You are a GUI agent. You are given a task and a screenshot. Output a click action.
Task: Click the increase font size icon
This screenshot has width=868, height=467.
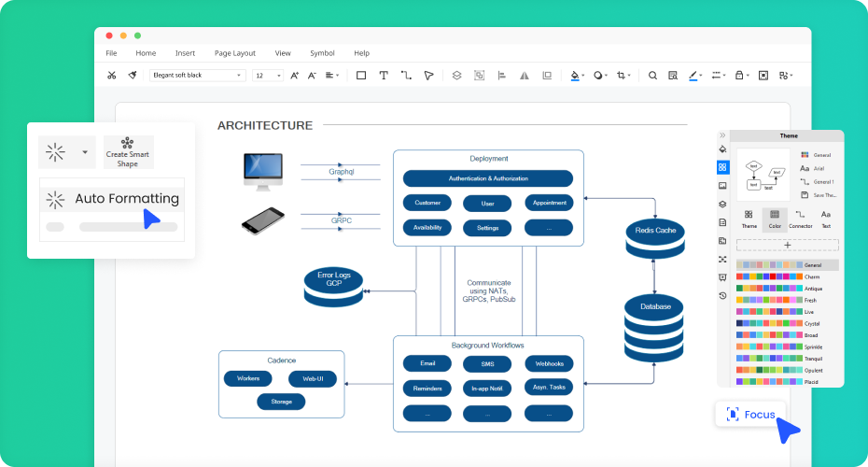point(295,76)
